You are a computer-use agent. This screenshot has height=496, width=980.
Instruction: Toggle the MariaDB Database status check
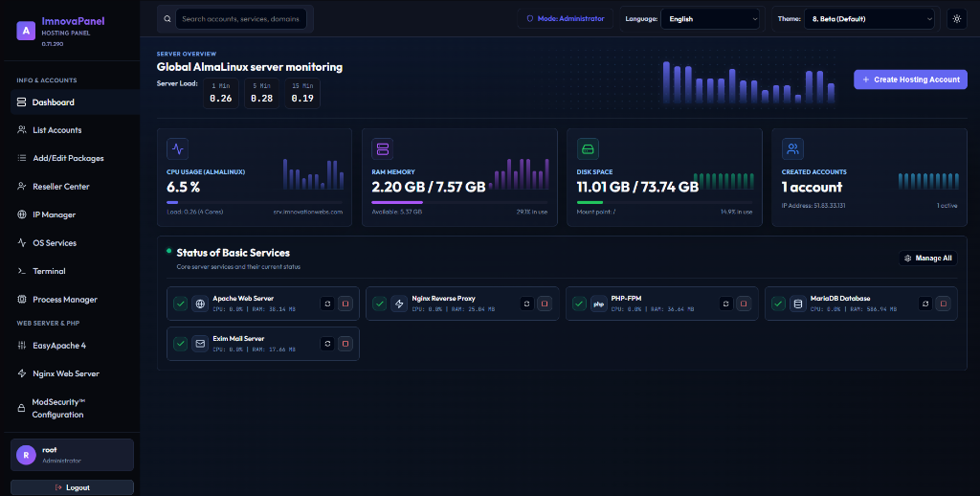pos(778,304)
